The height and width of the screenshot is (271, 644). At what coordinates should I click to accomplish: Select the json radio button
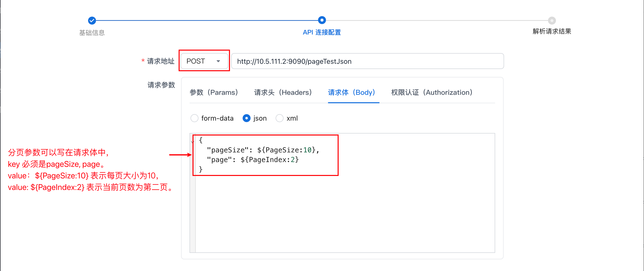click(246, 118)
